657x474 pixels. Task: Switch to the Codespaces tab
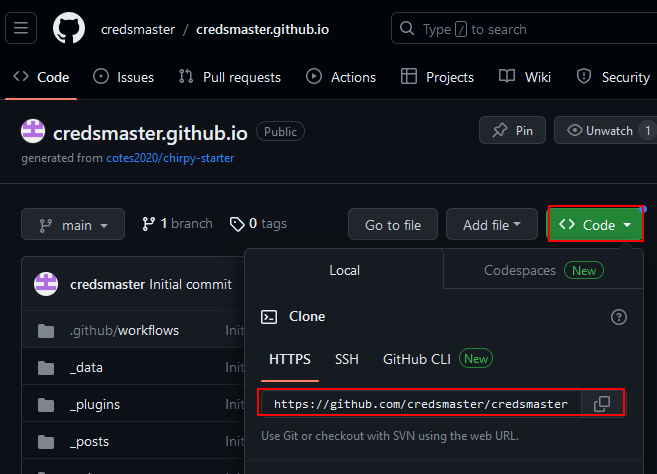point(543,270)
